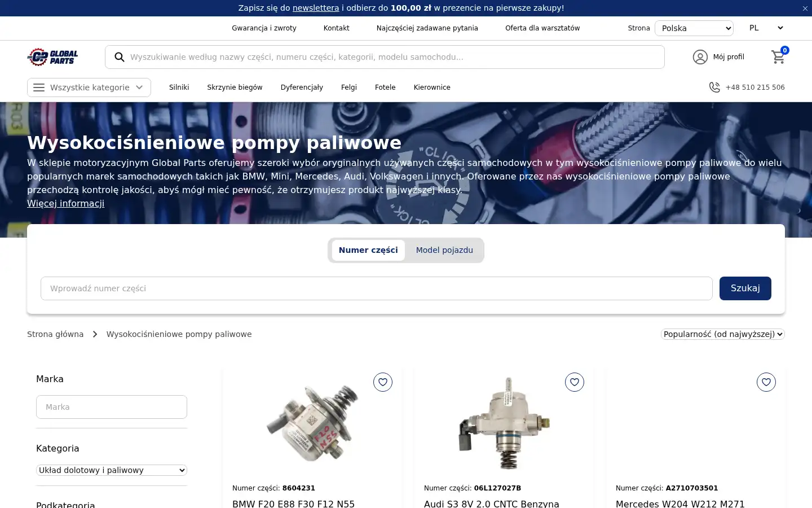Click the Global Parts logo
This screenshot has height=508, width=812.
tap(52, 57)
